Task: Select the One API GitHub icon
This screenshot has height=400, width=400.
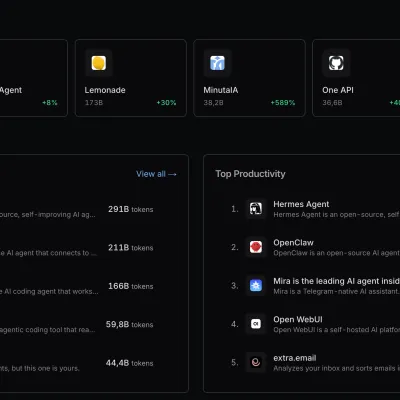Action: [336, 63]
